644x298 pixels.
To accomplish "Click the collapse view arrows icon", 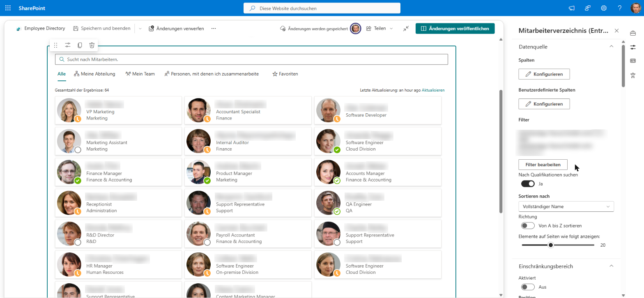I will click(406, 28).
